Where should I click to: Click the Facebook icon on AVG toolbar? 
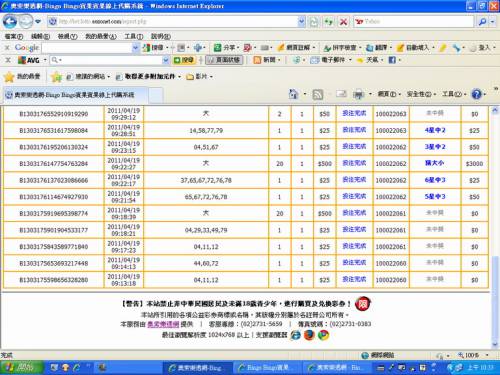pos(392,60)
